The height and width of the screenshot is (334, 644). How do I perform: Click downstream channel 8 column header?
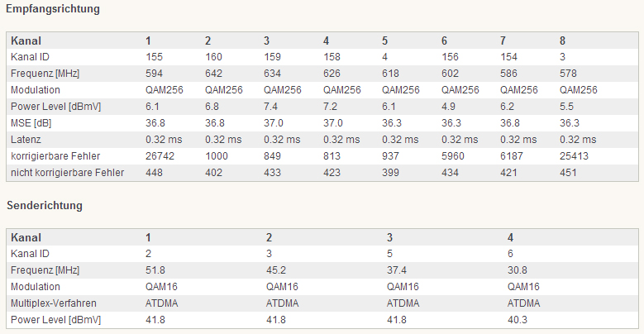point(562,41)
